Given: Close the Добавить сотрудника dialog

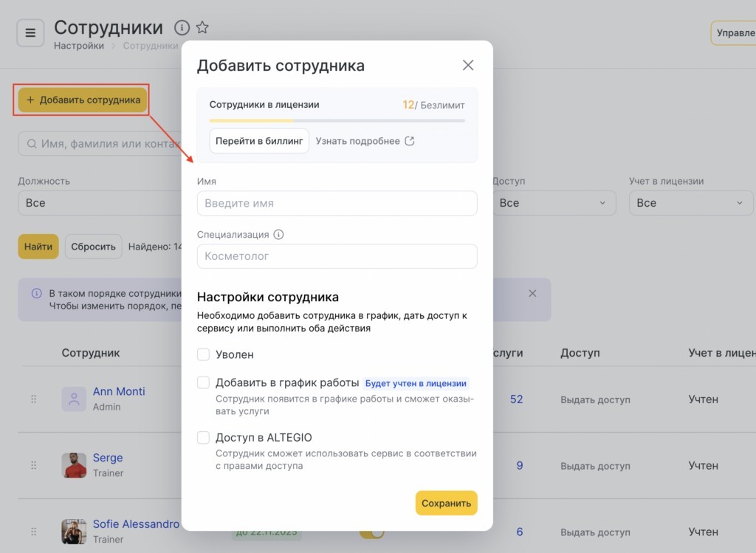Looking at the screenshot, I should (468, 65).
